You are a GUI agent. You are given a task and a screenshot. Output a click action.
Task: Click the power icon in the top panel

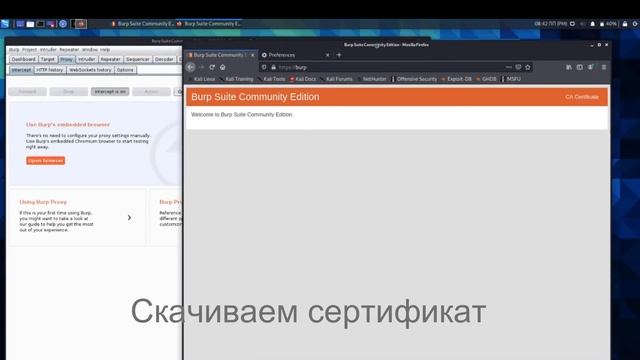635,24
